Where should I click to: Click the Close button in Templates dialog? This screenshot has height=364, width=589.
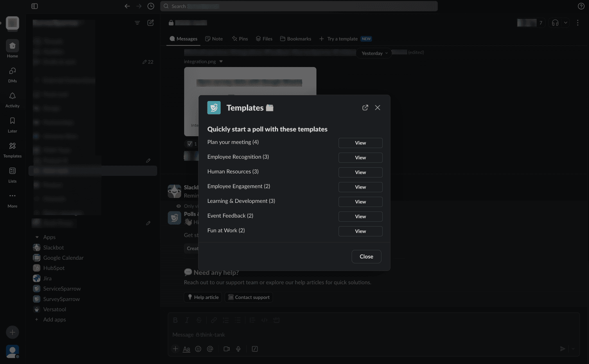tap(366, 256)
